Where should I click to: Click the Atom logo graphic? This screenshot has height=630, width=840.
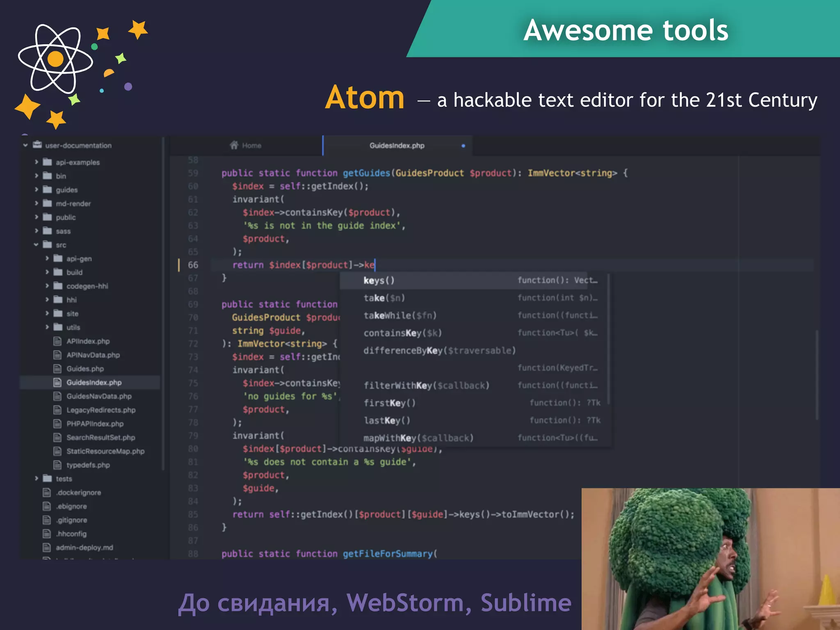tap(55, 59)
